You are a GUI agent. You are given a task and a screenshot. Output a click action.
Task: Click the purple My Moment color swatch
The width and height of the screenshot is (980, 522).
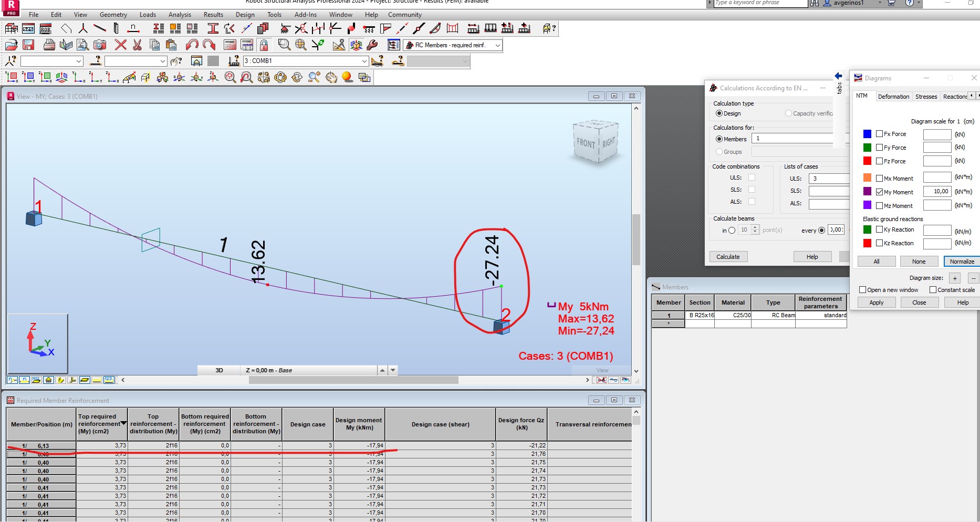click(x=867, y=191)
